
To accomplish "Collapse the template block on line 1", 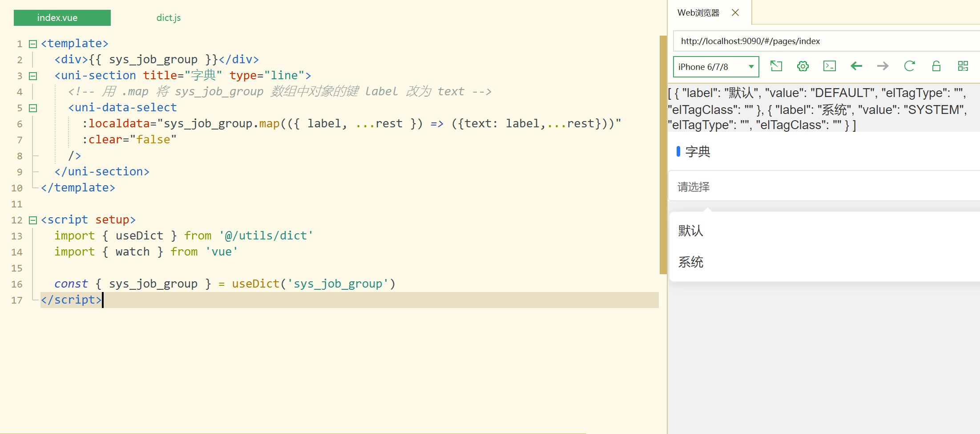I will [32, 44].
